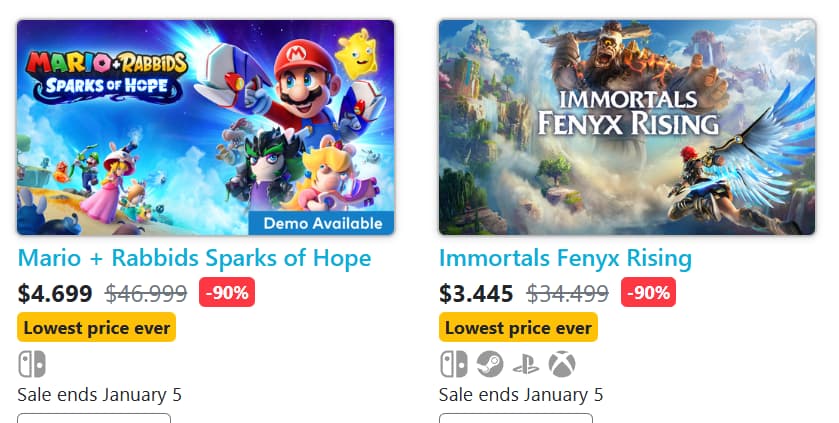Click the $4.699 sale price
Image resolution: width=839 pixels, height=423 pixels.
coord(55,294)
